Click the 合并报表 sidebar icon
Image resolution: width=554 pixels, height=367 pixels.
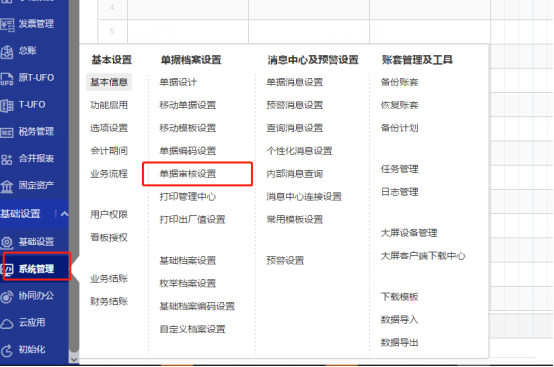[x=7, y=159]
